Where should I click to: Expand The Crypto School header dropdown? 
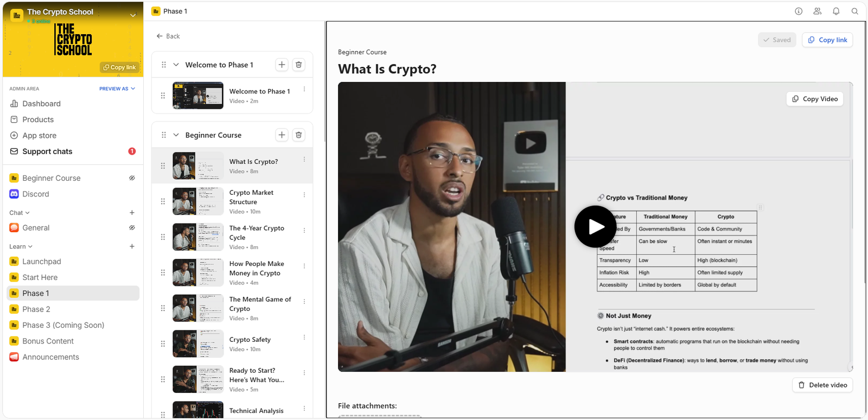tap(133, 15)
